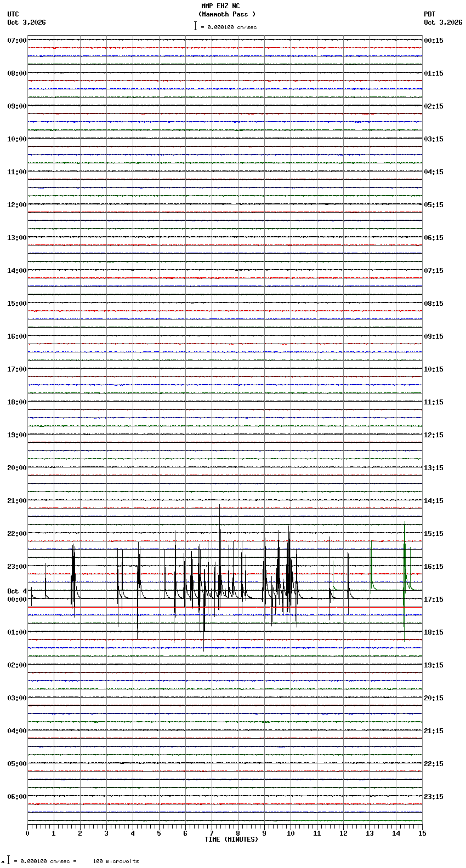Screen dimensions: 466x868
Task: Select the 06:00 UTC time label
Action: (x=16, y=797)
